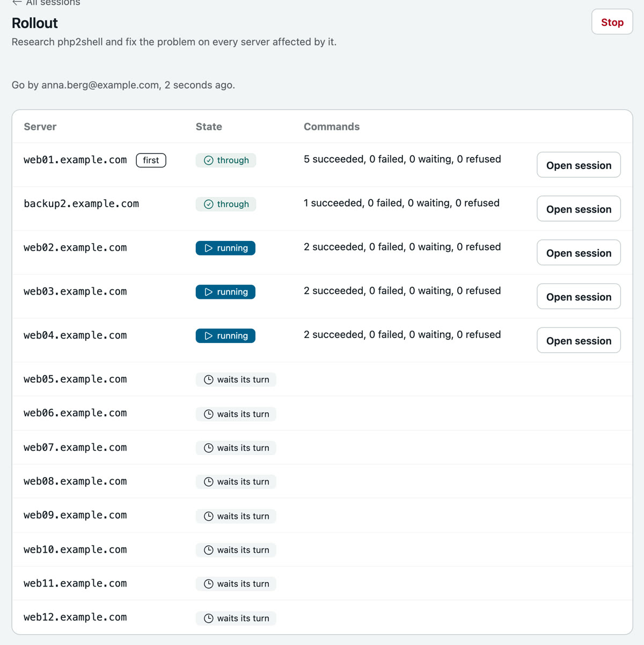Viewport: 644px width, 645px height.
Task: Click 'Go by anna.berg@example.com' line
Action: pyautogui.click(x=123, y=85)
